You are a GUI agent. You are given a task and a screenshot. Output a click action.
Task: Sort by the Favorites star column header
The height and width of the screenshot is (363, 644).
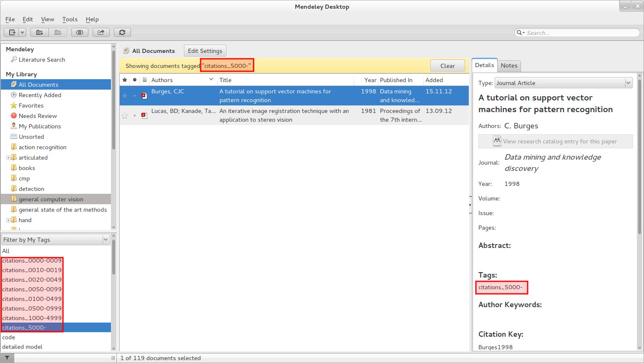[x=125, y=80]
